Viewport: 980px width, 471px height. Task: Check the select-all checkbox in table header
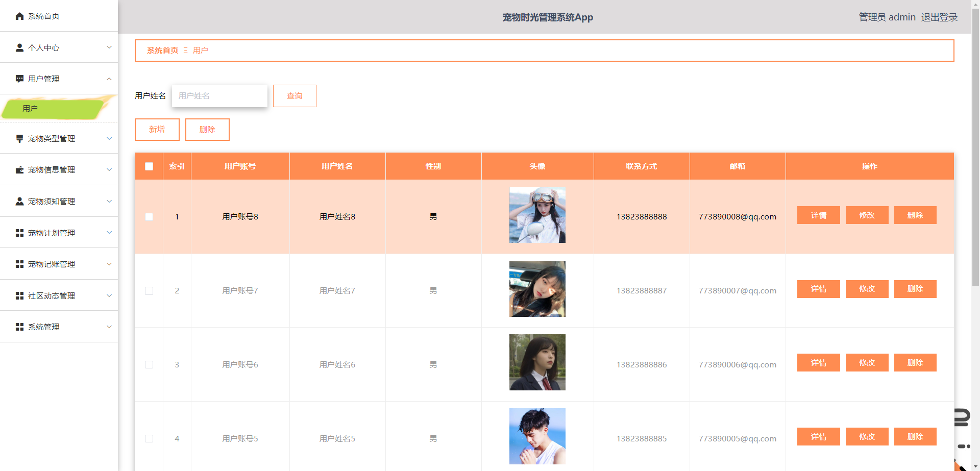point(149,166)
